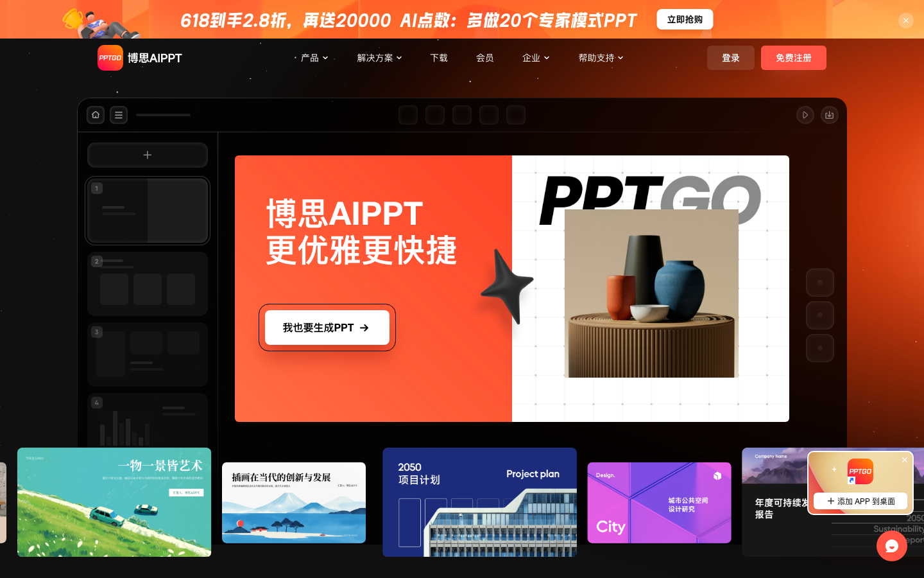The width and height of the screenshot is (924, 578).
Task: Open the 一物一景皆艺术 template
Action: coord(114,502)
